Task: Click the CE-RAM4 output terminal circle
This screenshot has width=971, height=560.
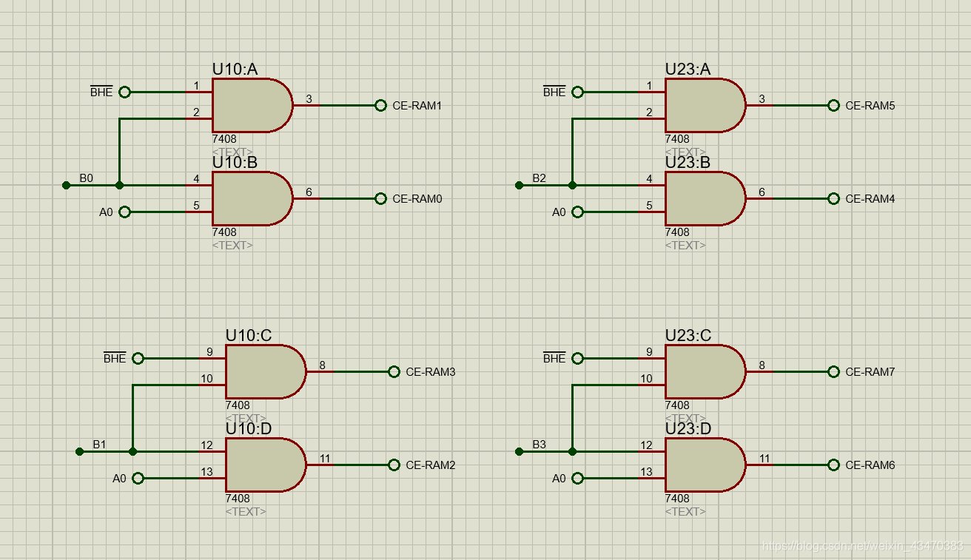Action: pos(833,199)
